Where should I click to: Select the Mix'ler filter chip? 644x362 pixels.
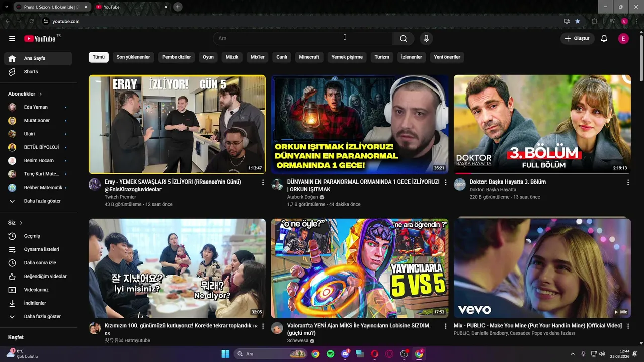pos(258,57)
